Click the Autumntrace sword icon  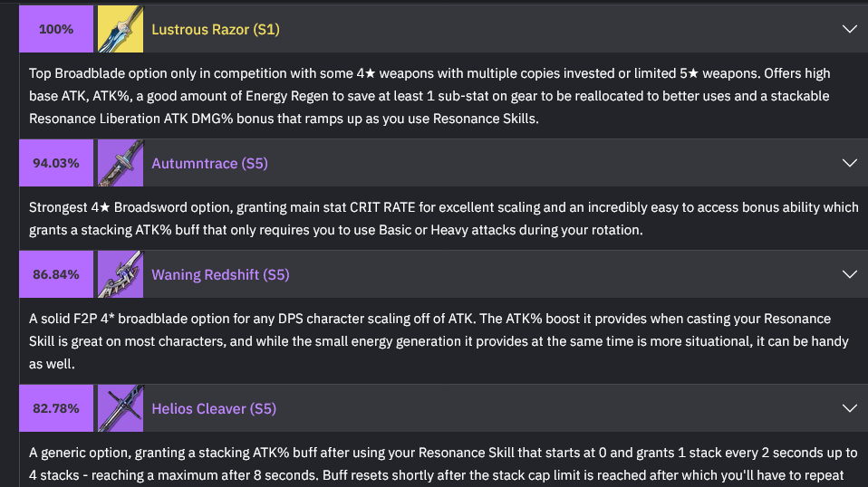(x=121, y=163)
